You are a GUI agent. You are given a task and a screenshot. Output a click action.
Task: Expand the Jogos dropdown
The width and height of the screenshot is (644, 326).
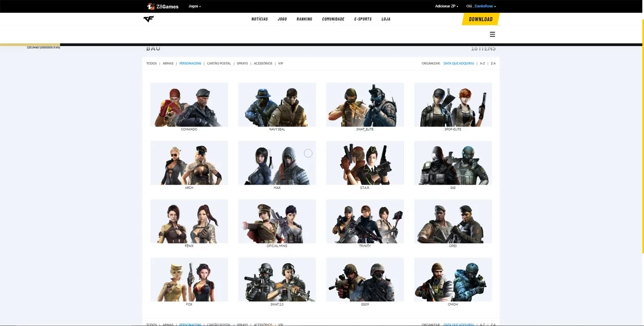coord(195,6)
